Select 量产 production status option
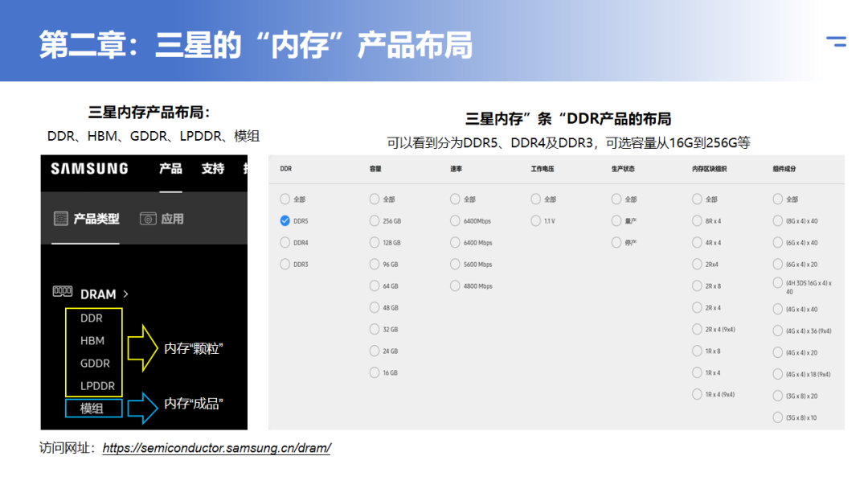This screenshot has width=868, height=489. 616,220
